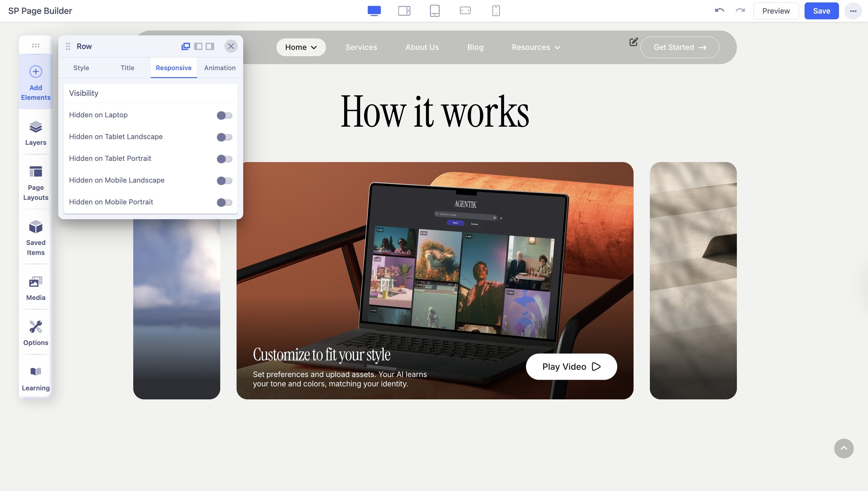The height and width of the screenshot is (491, 868).
Task: Switch to mobile portrait device view
Action: 496,11
